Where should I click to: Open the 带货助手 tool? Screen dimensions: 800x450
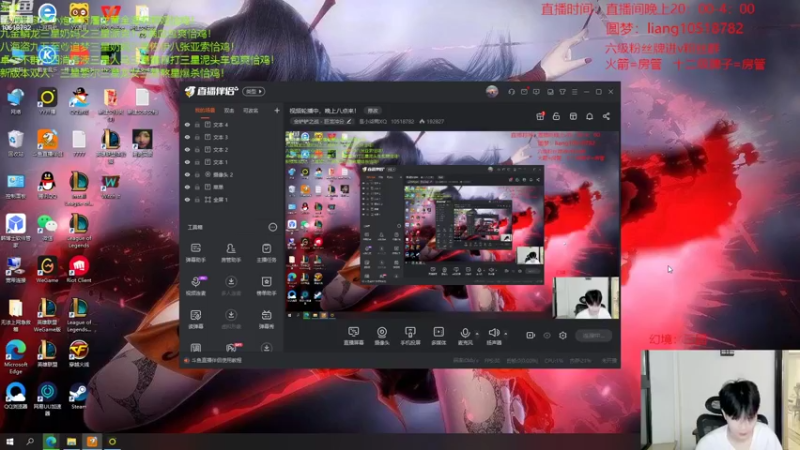pos(266,286)
